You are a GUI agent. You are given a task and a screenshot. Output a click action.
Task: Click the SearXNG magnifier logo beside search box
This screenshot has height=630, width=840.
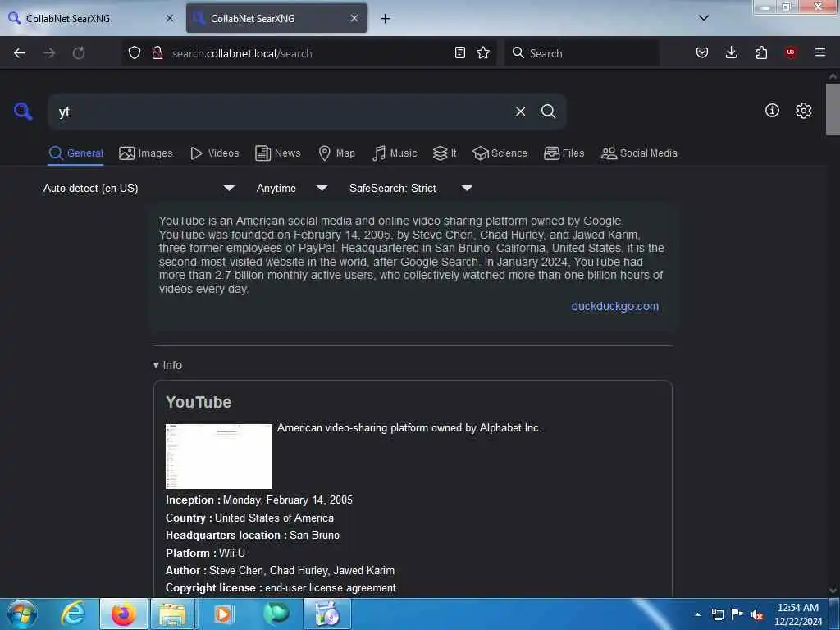coord(22,112)
